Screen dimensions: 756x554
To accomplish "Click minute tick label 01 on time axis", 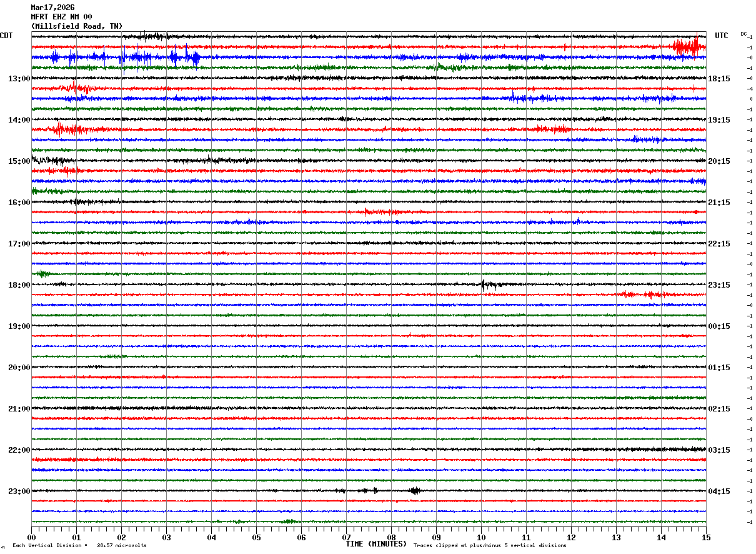I will pyautogui.click(x=76, y=537).
